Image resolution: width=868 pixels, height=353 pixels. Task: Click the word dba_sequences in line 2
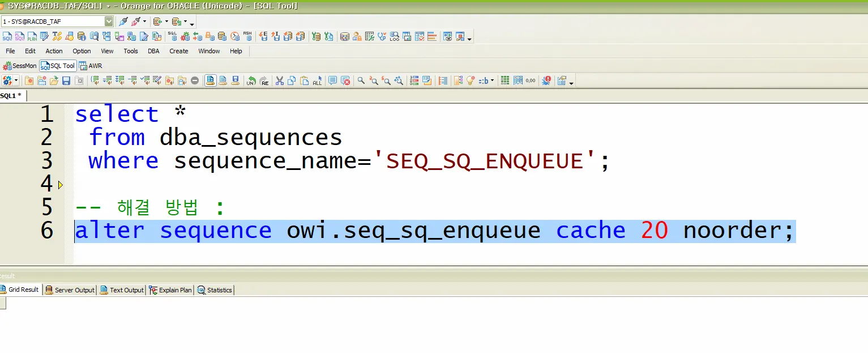click(251, 138)
